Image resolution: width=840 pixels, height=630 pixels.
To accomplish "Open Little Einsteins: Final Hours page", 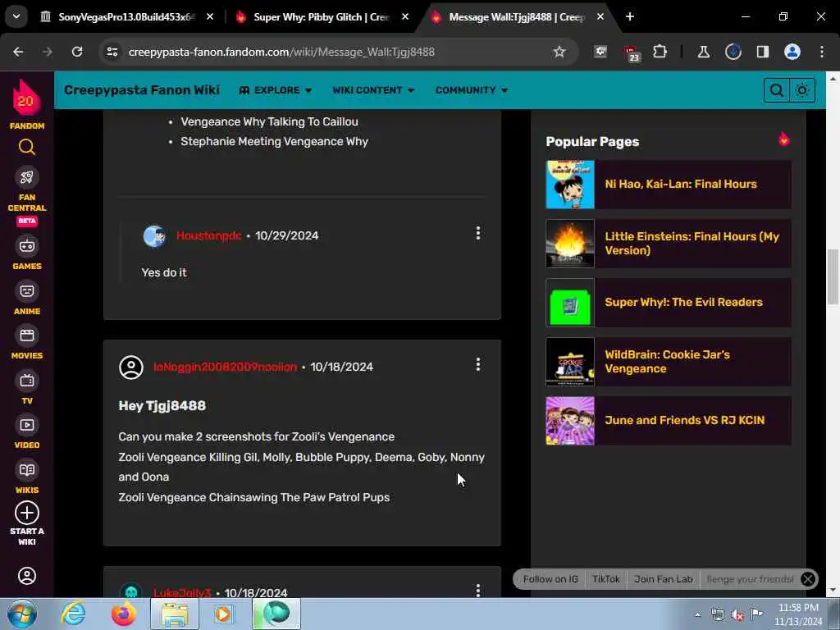I will (x=692, y=243).
